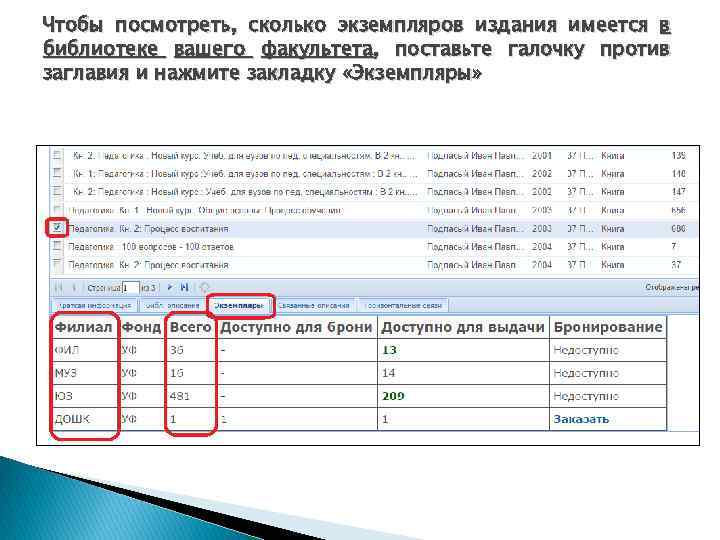Click available count '209' in ЮЗ row
This screenshot has width=720, height=540.
pyautogui.click(x=393, y=396)
